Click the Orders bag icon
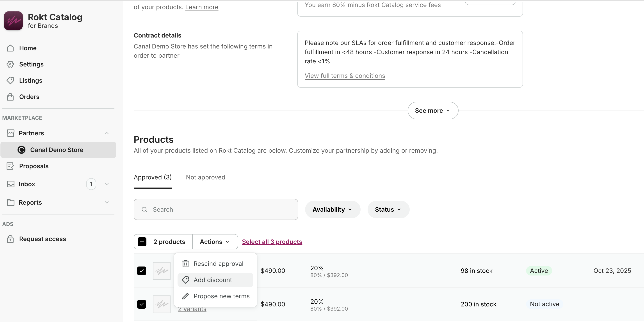 10,97
